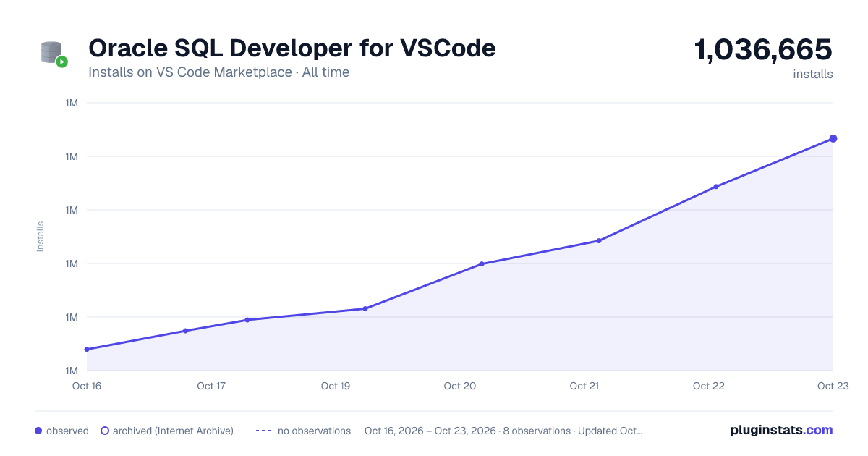Select the first data point at Oct 16
This screenshot has height=456, width=868.
87,350
